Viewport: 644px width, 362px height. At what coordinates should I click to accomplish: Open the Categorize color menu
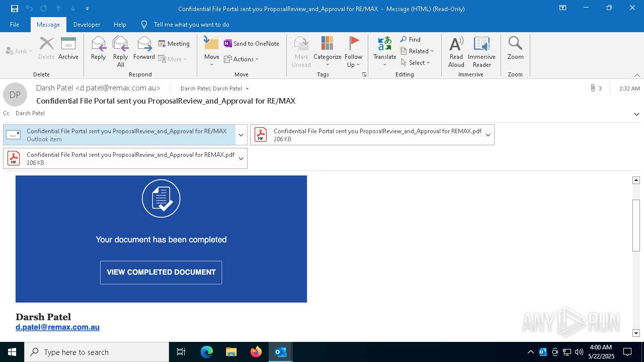pos(328,51)
